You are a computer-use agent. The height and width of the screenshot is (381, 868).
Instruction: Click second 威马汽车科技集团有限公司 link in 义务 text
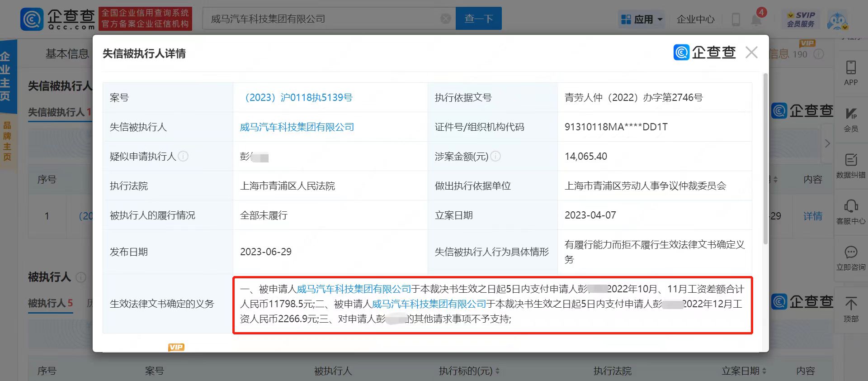(429, 304)
